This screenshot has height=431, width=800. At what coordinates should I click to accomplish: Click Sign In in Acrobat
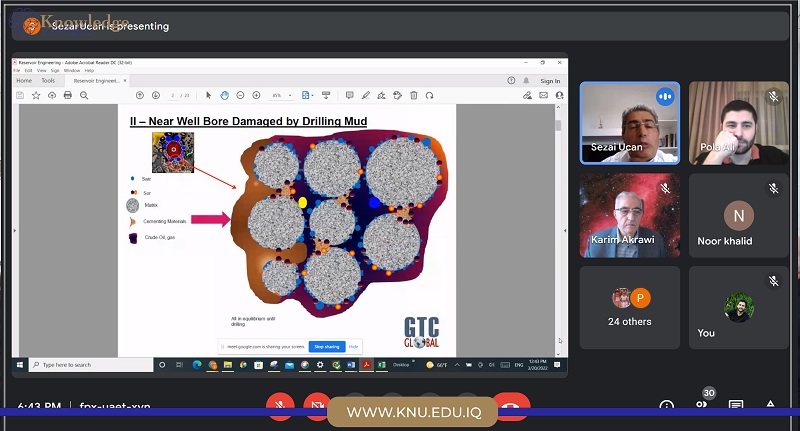click(550, 81)
